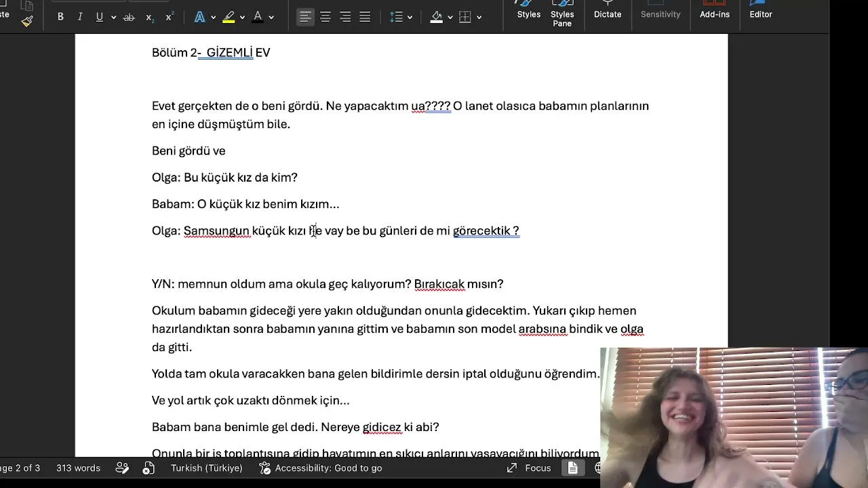Open text effects dropdown arrow
868x488 pixels.
coord(213,18)
